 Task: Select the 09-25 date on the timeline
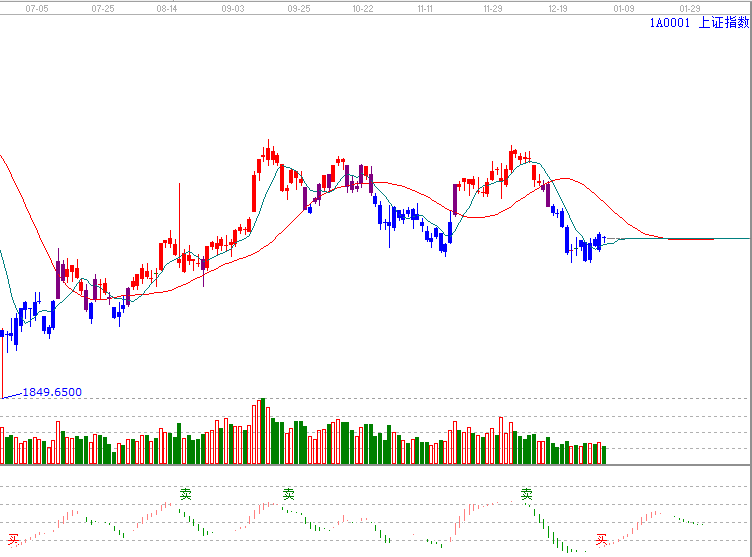[x=298, y=7]
